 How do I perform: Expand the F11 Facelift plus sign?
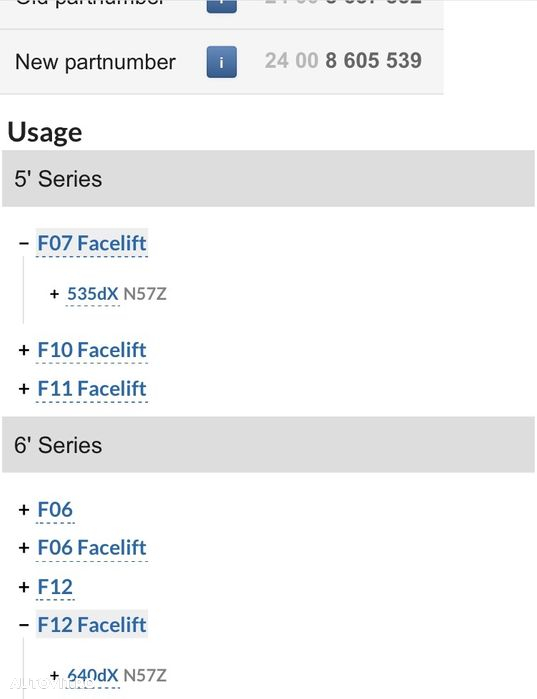tap(24, 389)
